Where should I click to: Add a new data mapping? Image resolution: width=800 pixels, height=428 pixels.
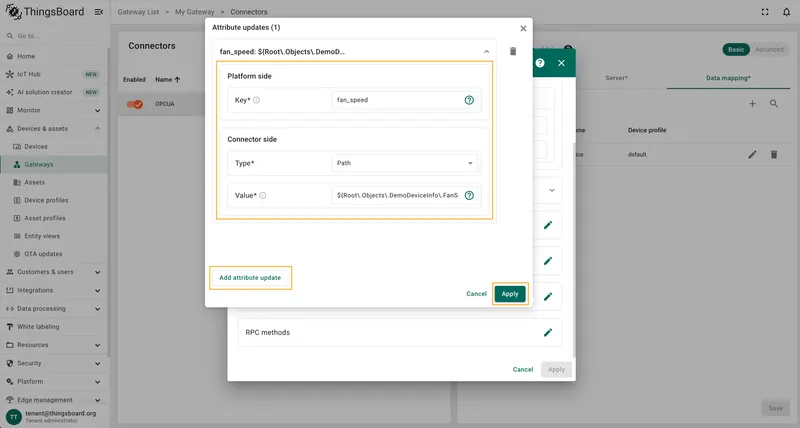pyautogui.click(x=752, y=104)
